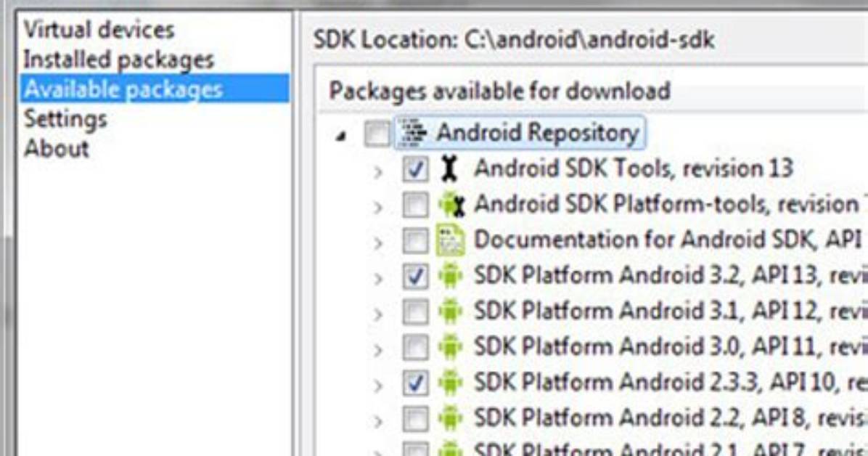The height and width of the screenshot is (456, 868).
Task: Expand the SDK Platform Android 3.1 row
Action: click(x=378, y=314)
